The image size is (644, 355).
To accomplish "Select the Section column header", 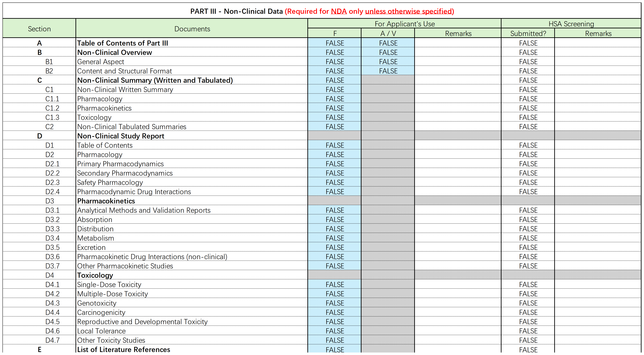I will coord(39,29).
